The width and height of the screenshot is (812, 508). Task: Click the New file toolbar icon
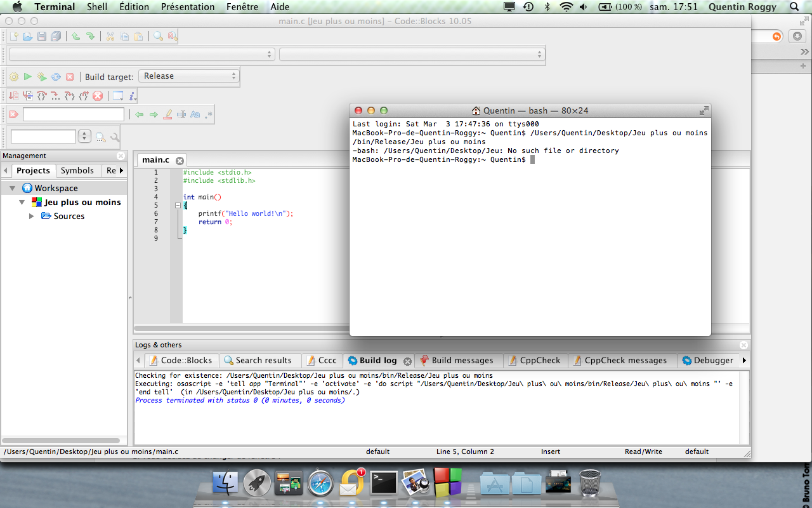(x=14, y=36)
